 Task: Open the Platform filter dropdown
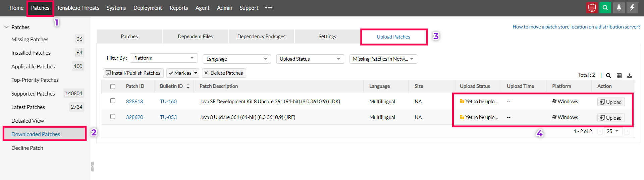[163, 58]
